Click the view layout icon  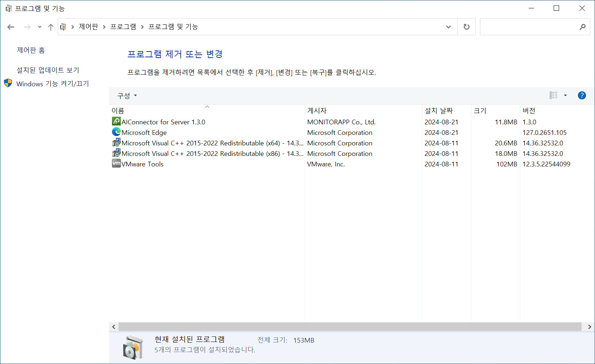[x=553, y=95]
